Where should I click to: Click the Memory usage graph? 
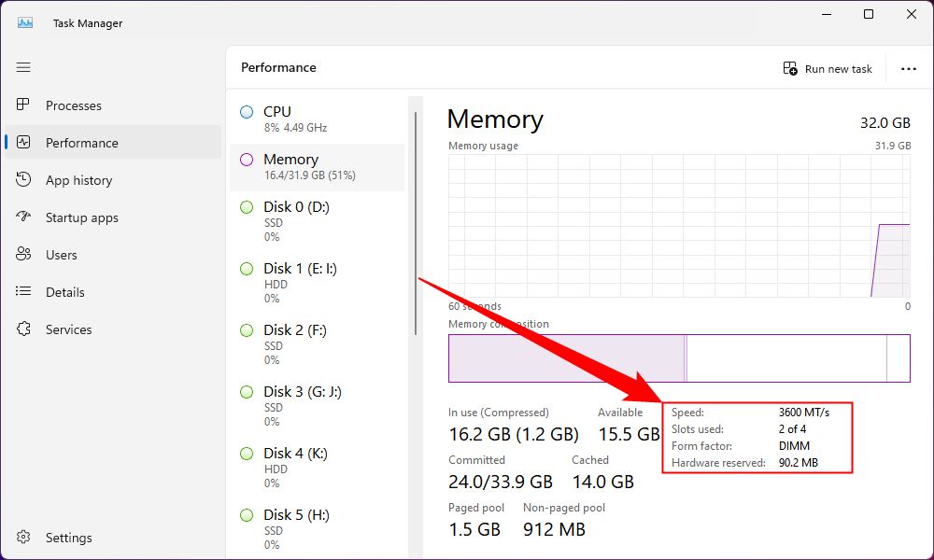[679, 226]
